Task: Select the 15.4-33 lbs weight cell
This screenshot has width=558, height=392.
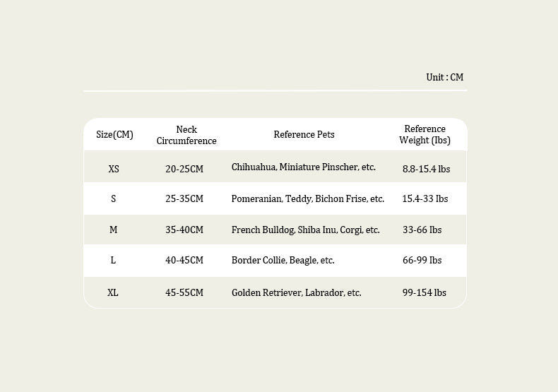Action: (425, 198)
